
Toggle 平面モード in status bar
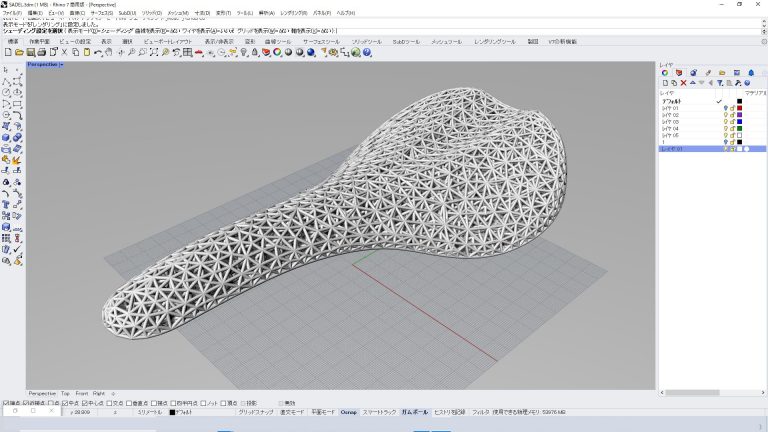(x=323, y=412)
